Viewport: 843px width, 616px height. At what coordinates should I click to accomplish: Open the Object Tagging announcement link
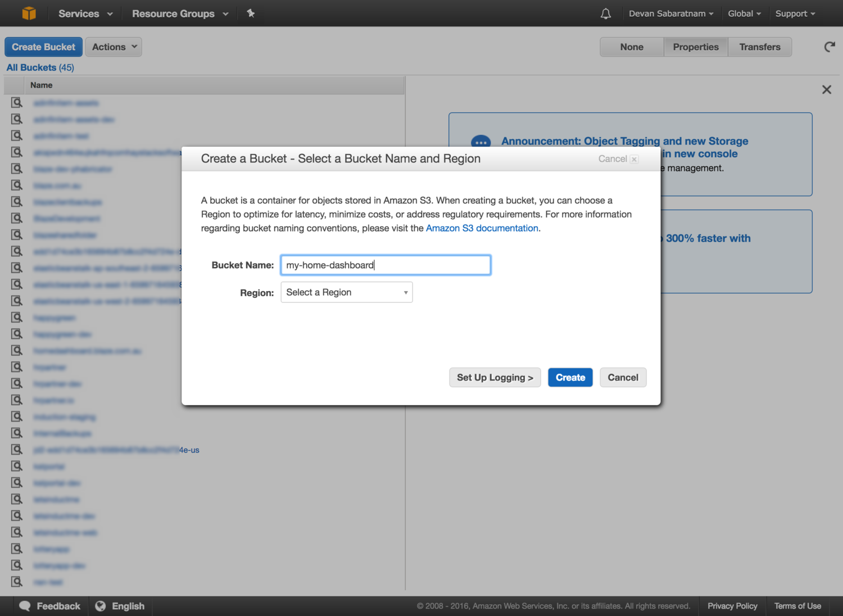pyautogui.click(x=624, y=147)
